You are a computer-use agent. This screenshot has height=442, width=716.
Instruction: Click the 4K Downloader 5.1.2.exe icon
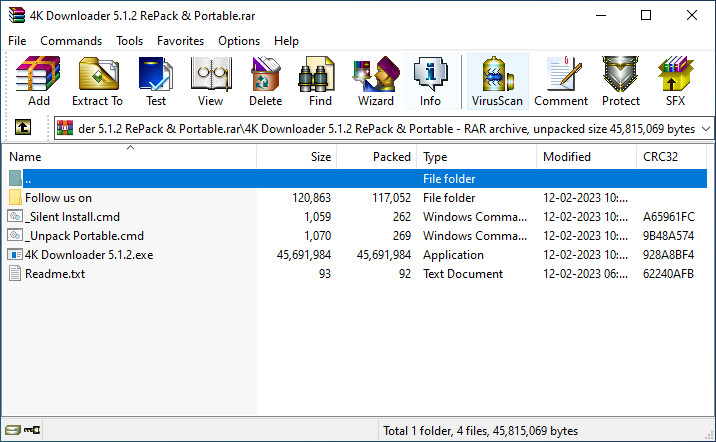pyautogui.click(x=15, y=254)
